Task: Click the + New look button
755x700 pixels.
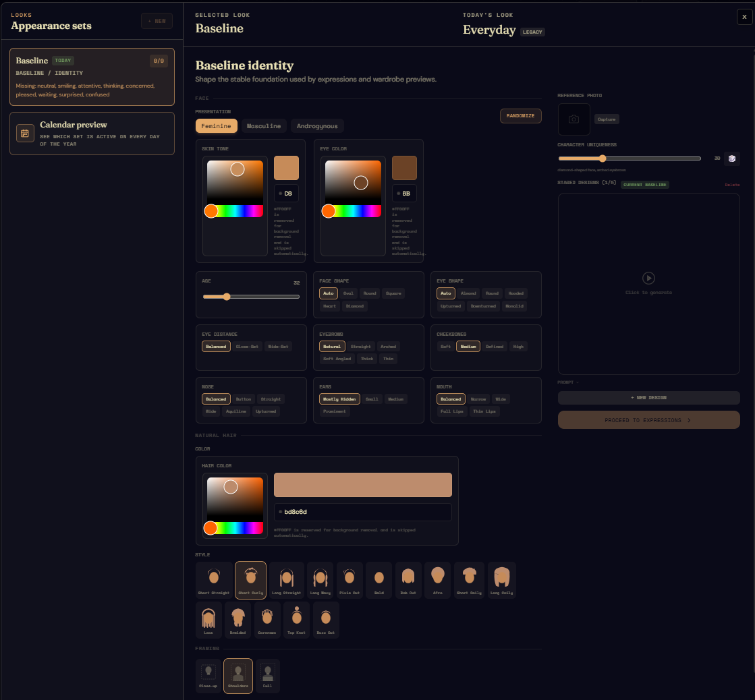Action: coord(157,21)
